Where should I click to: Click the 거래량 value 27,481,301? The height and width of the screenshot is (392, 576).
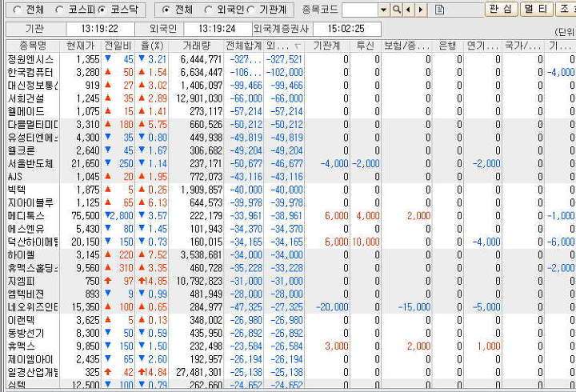pyautogui.click(x=199, y=372)
